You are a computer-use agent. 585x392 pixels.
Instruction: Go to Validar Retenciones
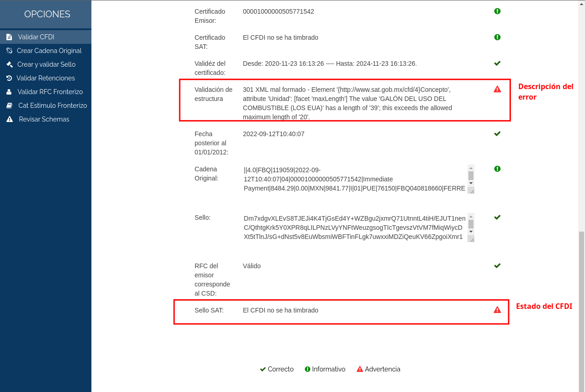[46, 78]
